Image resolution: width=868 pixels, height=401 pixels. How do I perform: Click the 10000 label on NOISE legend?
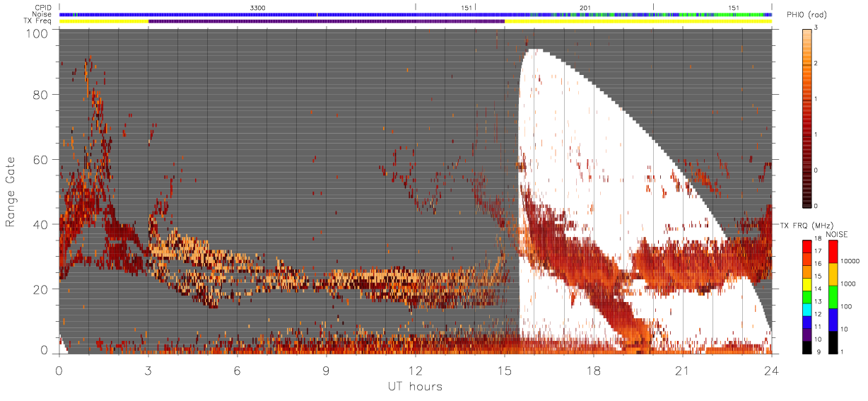[850, 261]
